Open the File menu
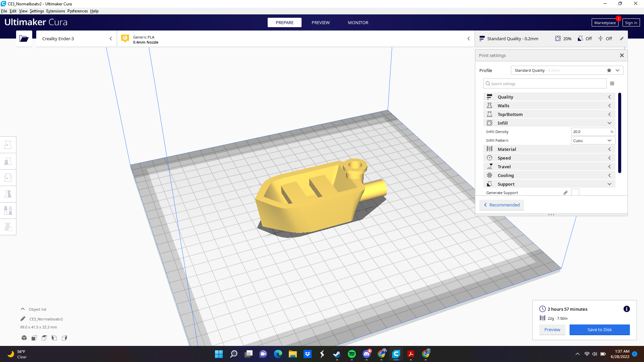Screen dimensions: 644x362 point(4,11)
